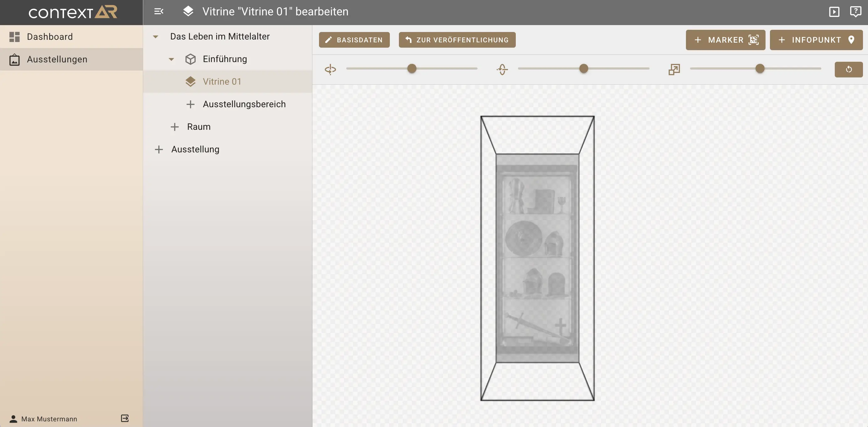Click Zur Veröffentlichung button

[x=457, y=40]
